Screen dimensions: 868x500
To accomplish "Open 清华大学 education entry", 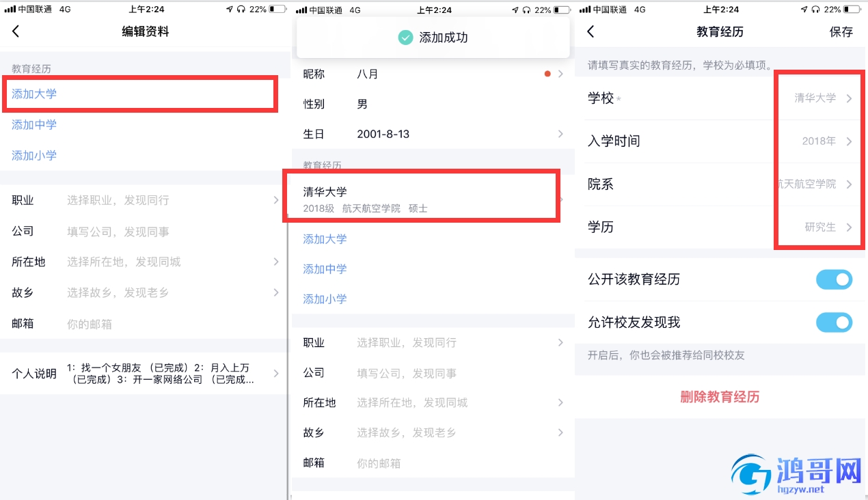I will tap(432, 199).
